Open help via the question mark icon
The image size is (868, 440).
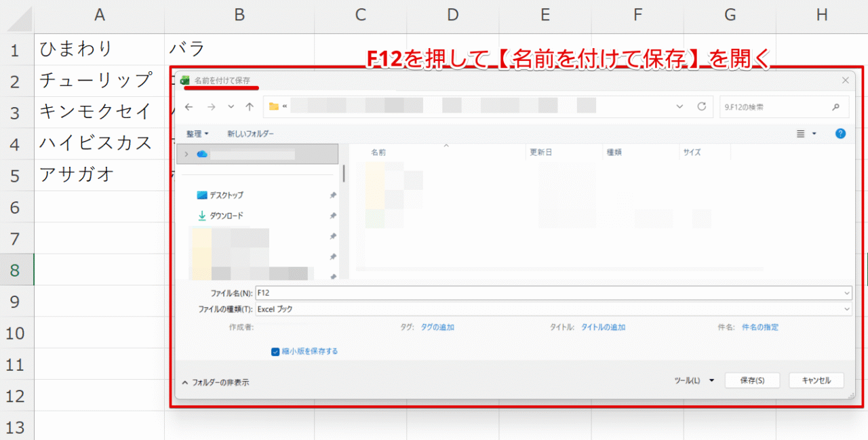coord(840,133)
